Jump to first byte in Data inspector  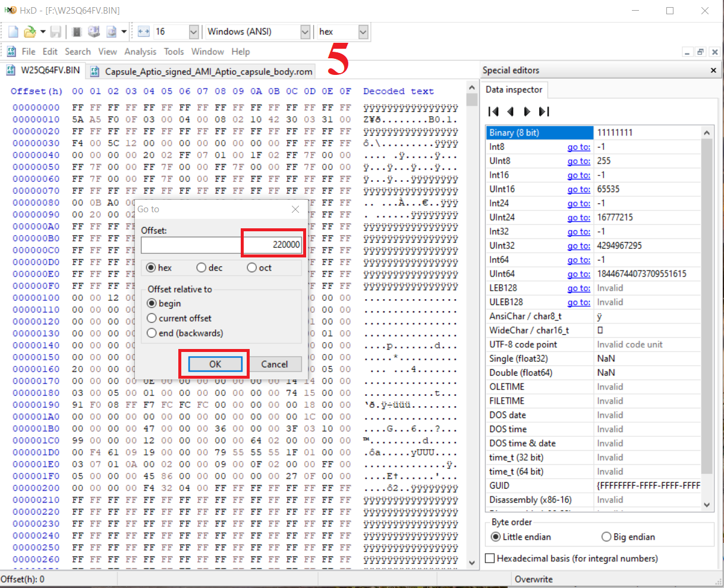(x=493, y=112)
